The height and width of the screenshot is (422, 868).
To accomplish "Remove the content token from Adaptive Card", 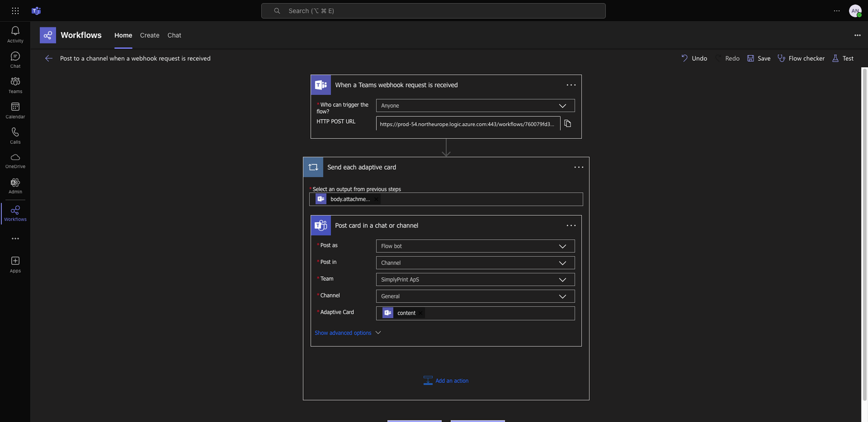I will click(x=420, y=313).
